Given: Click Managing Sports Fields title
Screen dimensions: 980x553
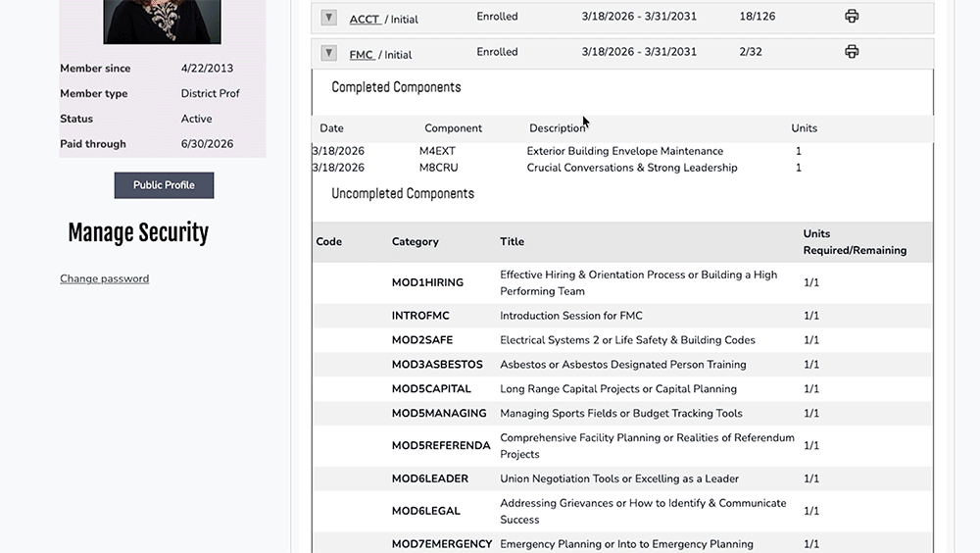Looking at the screenshot, I should 621,414.
